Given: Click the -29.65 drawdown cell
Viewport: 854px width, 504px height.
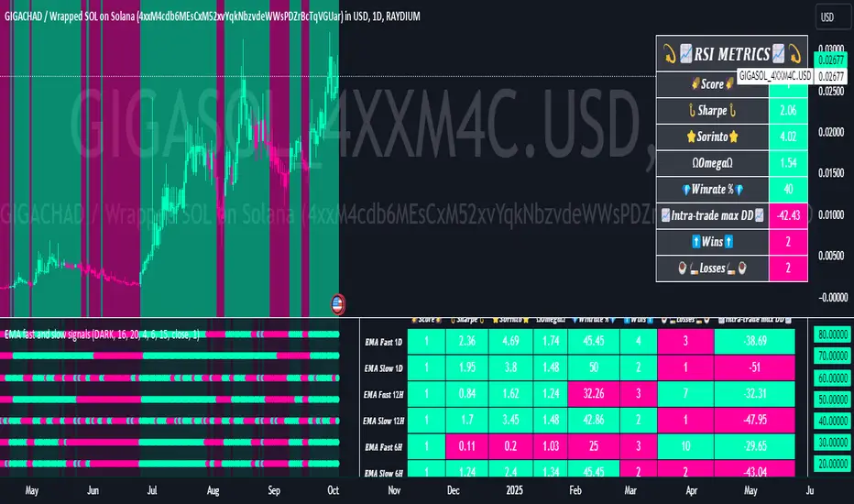Looking at the screenshot, I should 755,446.
